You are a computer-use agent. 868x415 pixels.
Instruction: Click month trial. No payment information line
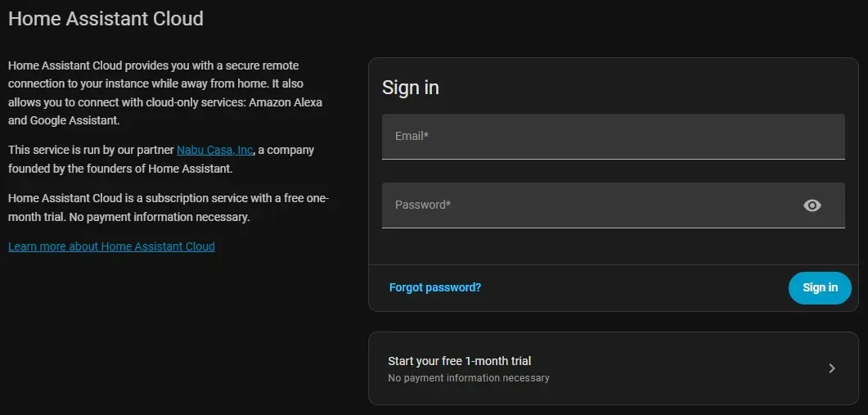click(x=129, y=217)
